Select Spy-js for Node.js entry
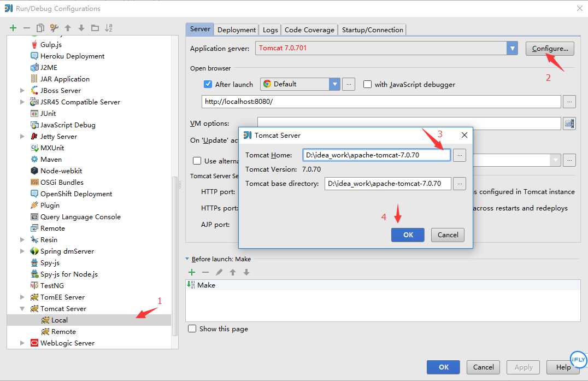Viewport: 588px width, 381px height. tap(69, 274)
